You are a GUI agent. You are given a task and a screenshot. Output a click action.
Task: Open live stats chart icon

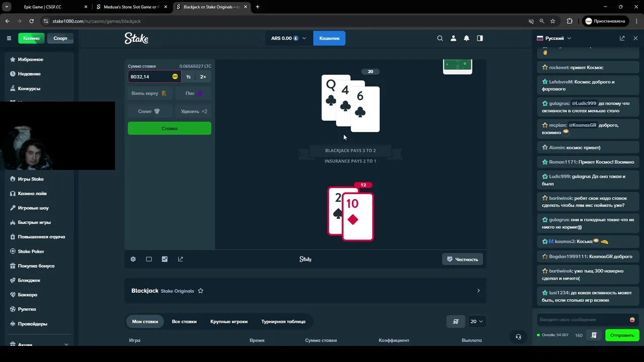click(x=165, y=259)
